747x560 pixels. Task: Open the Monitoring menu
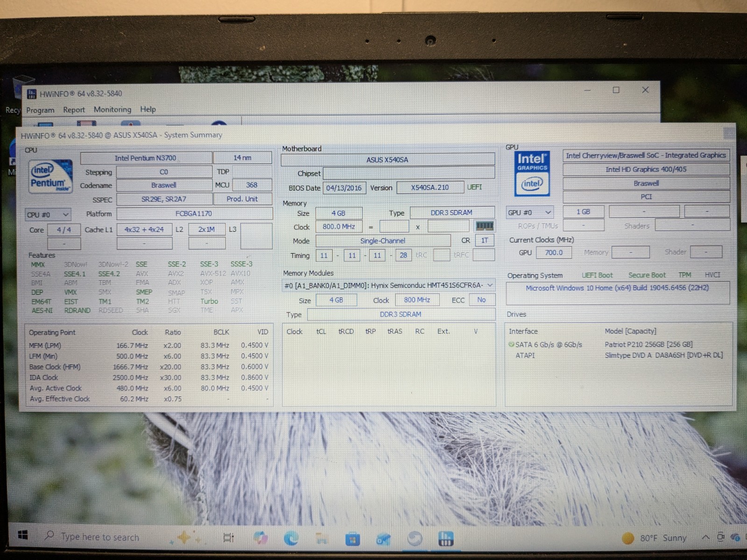pyautogui.click(x=113, y=109)
